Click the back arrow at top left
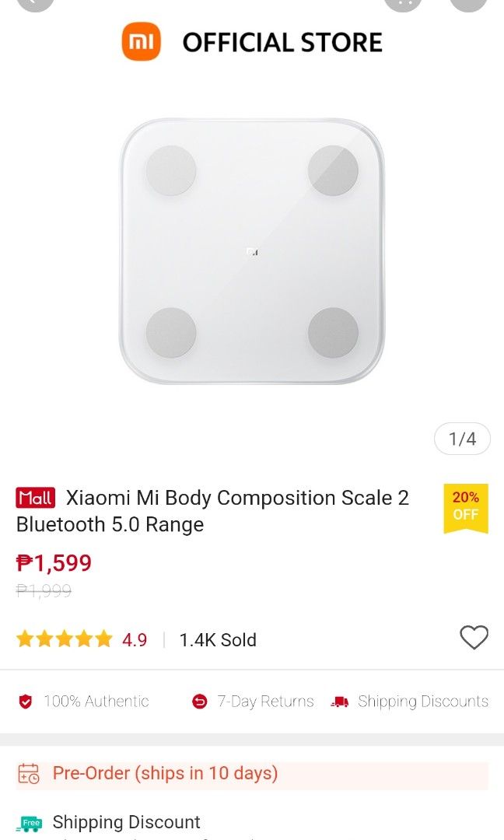Screen dimensions: 504x840 point(36,5)
